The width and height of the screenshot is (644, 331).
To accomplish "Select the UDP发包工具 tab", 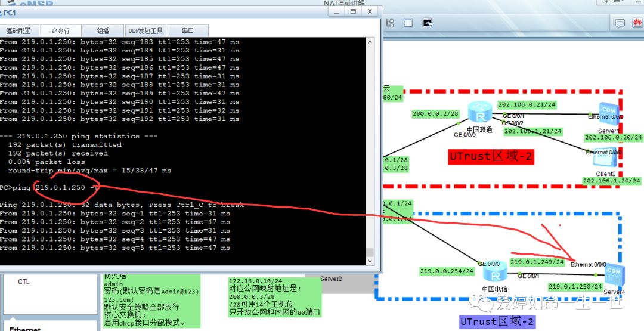I will pos(145,31).
